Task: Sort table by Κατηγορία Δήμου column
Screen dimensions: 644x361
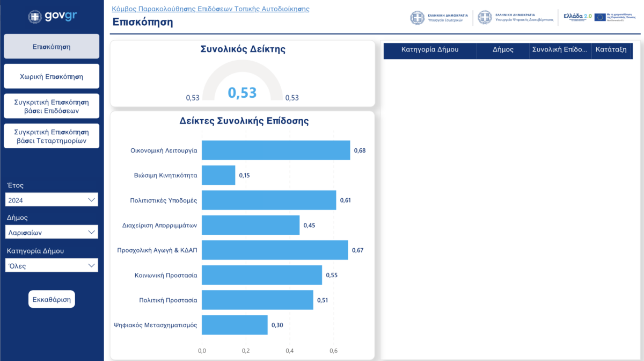Action: [430, 49]
